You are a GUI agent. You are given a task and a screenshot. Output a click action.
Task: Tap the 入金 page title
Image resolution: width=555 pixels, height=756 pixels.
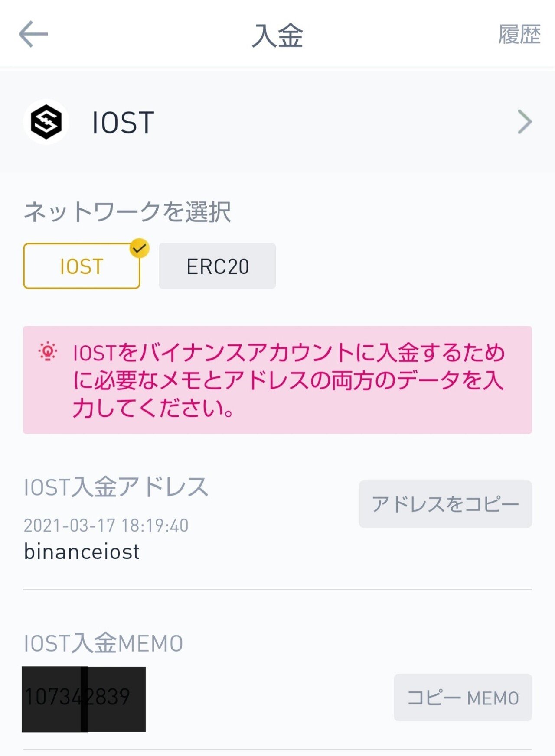point(277,36)
